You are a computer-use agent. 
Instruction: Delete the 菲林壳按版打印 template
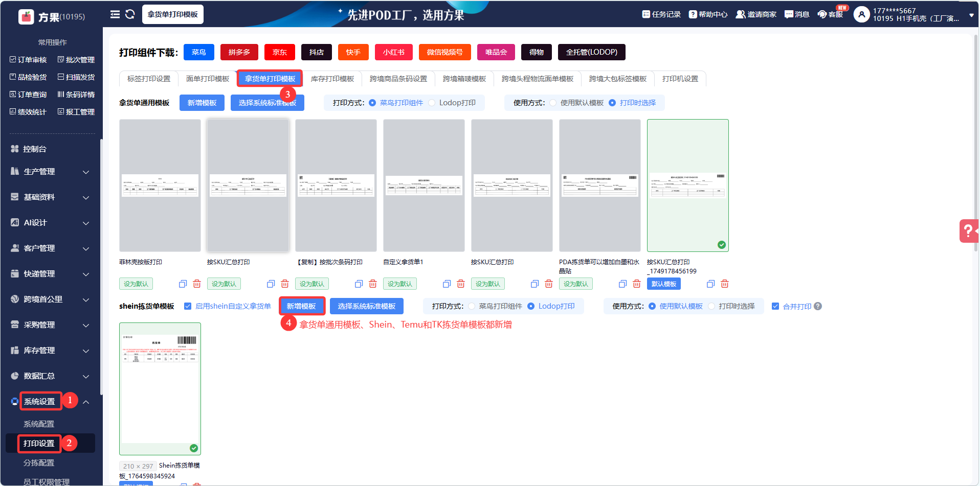click(x=197, y=284)
